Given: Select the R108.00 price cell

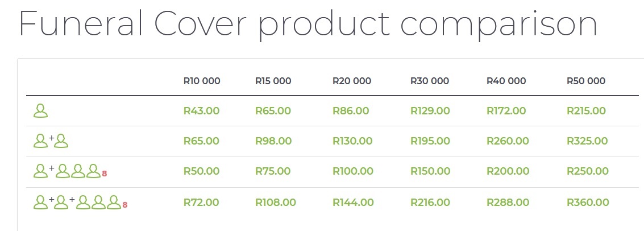Looking at the screenshot, I should [276, 202].
